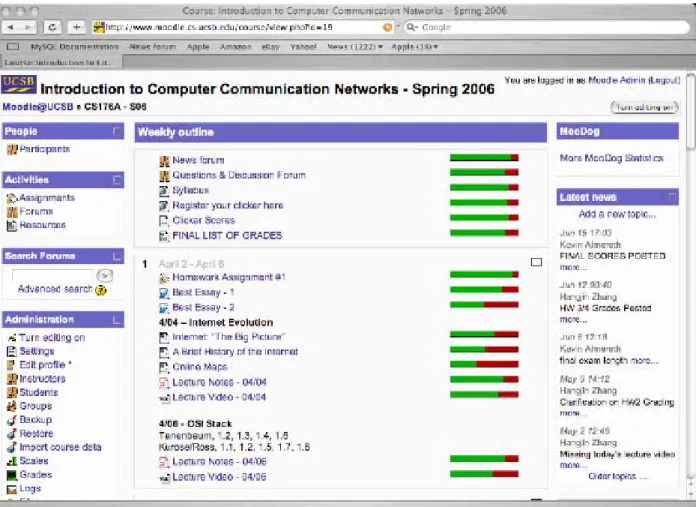Select the Course: Introduction browser tab
The image size is (696, 507).
coord(61,63)
